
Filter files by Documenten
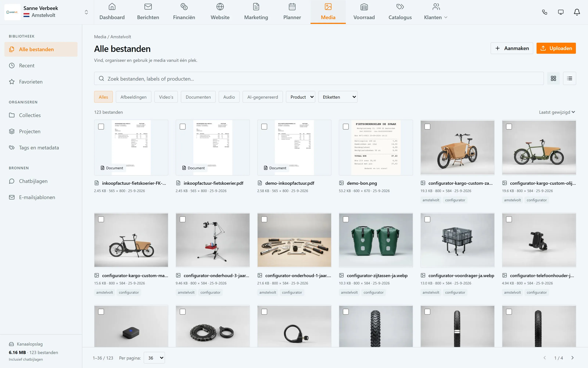pos(198,97)
